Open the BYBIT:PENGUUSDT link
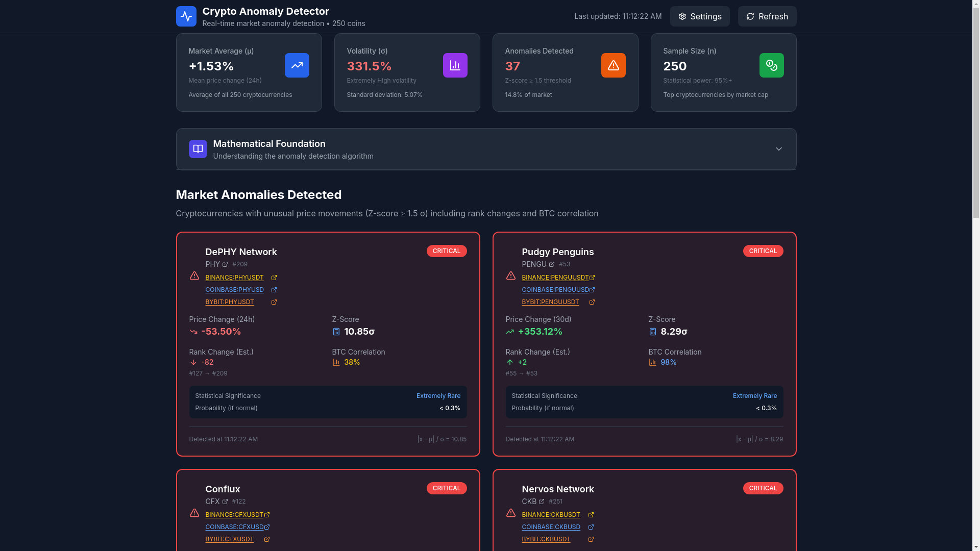 tap(550, 302)
